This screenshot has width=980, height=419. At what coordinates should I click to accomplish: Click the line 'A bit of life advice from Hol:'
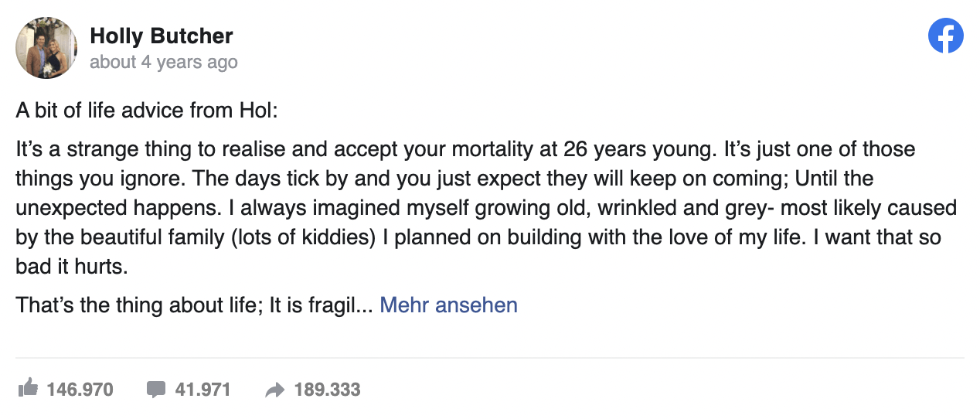click(147, 110)
